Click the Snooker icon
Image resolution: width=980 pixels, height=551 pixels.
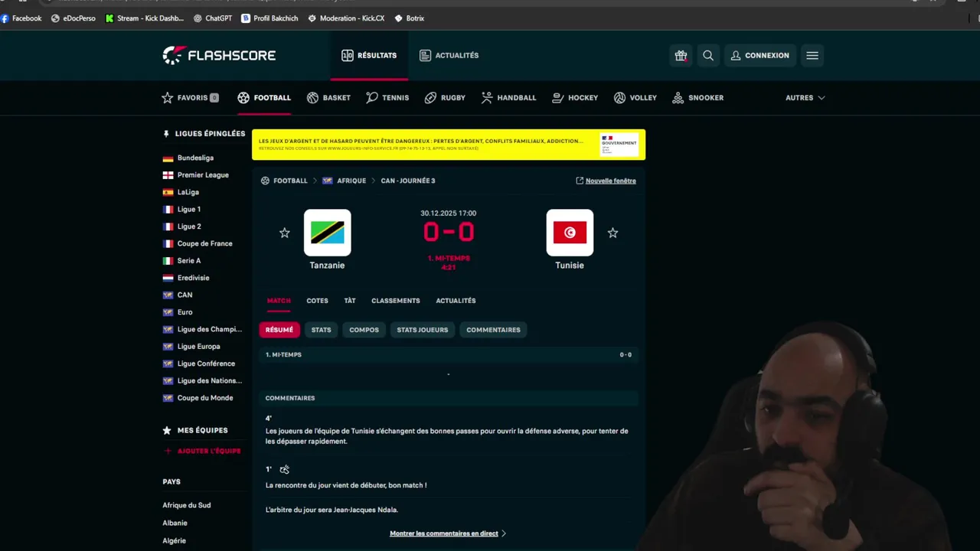678,98
